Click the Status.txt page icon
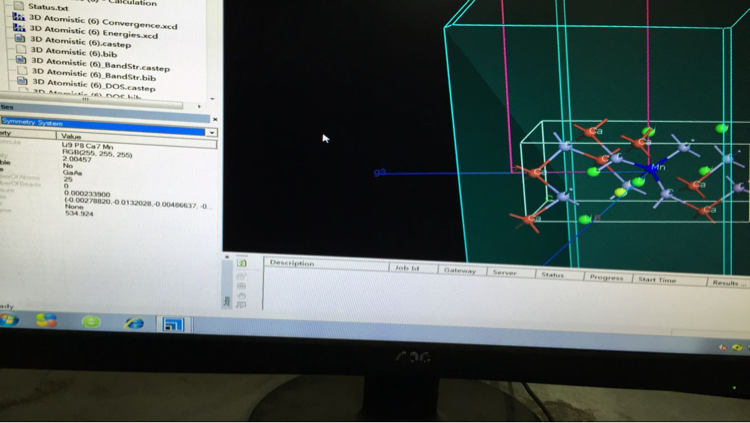This screenshot has height=423, width=750. [19, 6]
